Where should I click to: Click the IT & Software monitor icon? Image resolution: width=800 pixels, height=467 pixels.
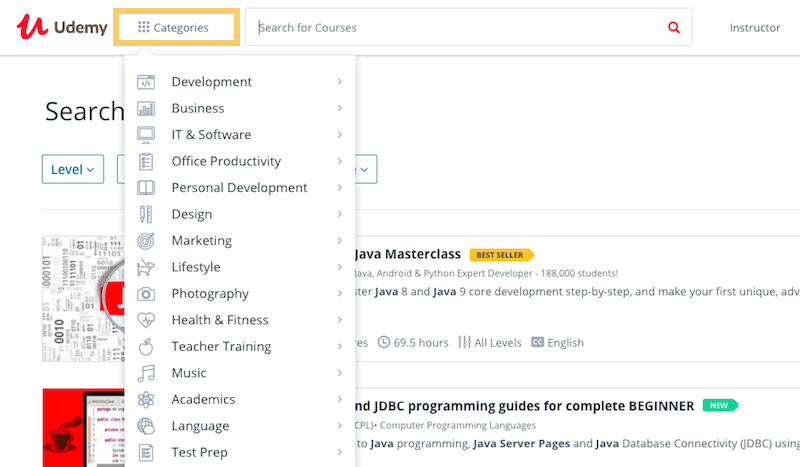click(146, 135)
